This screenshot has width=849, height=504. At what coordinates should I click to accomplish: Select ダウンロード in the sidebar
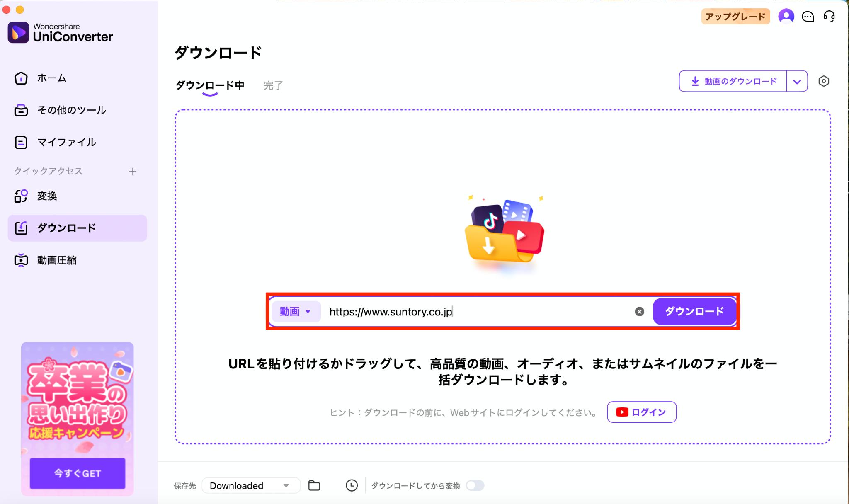point(77,228)
